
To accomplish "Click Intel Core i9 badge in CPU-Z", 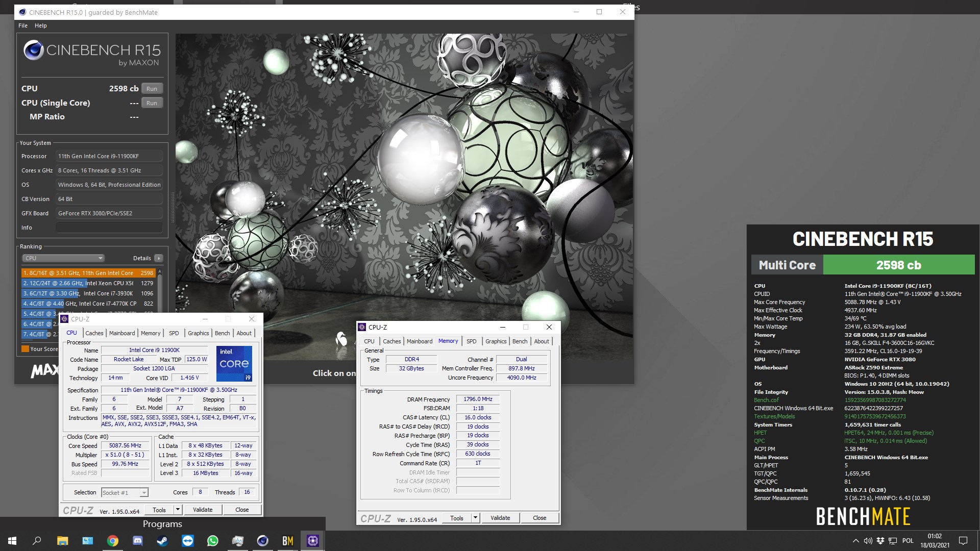I will pyautogui.click(x=234, y=364).
